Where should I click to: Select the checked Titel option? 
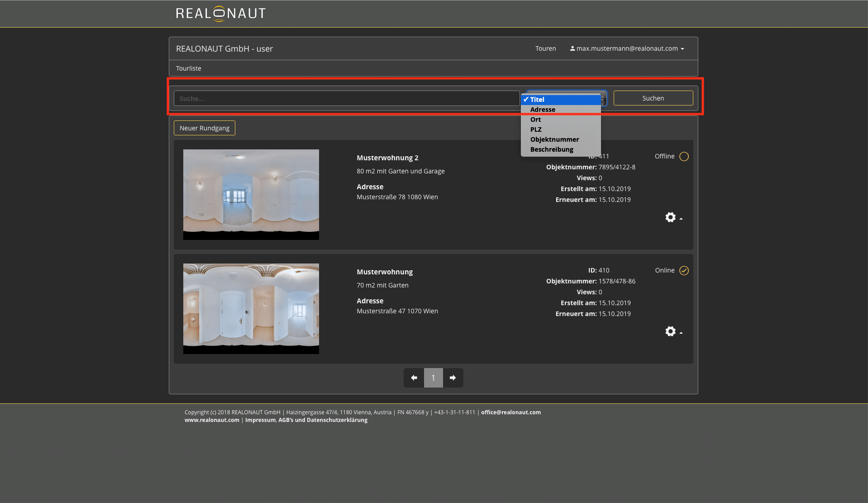pos(537,100)
